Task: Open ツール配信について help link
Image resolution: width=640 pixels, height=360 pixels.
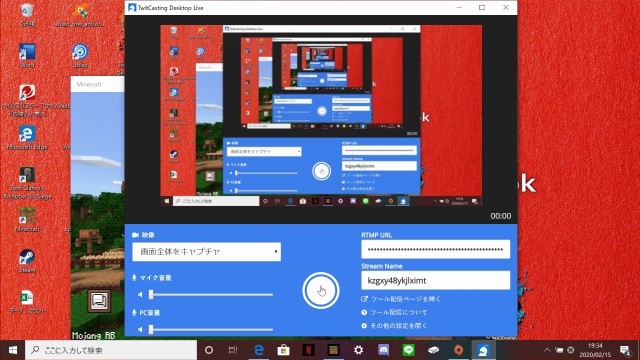Action: (x=394, y=312)
